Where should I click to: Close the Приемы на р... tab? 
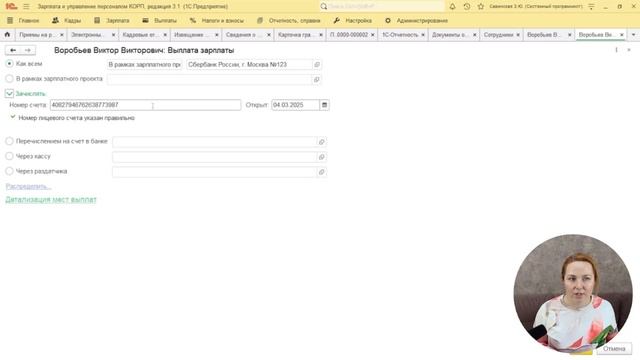62,35
